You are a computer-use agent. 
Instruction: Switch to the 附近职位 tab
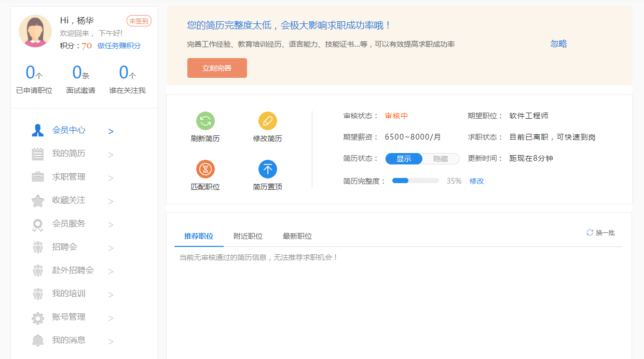click(x=248, y=237)
